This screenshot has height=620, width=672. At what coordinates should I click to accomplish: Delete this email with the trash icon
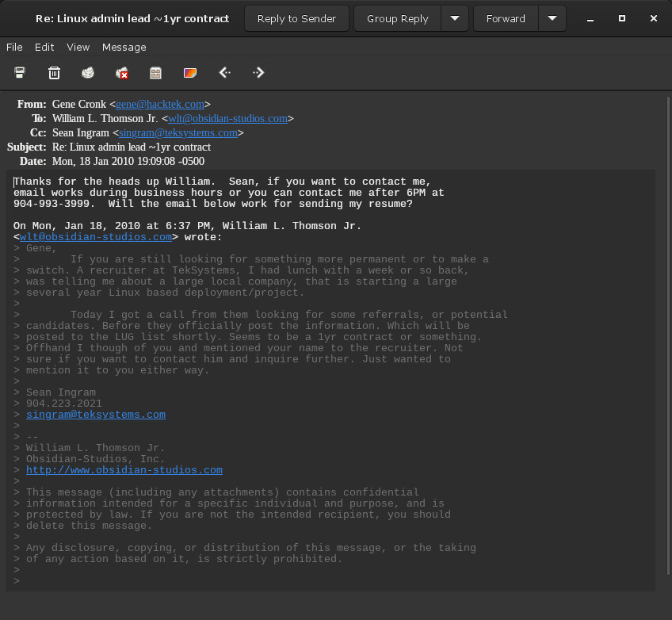click(x=54, y=73)
